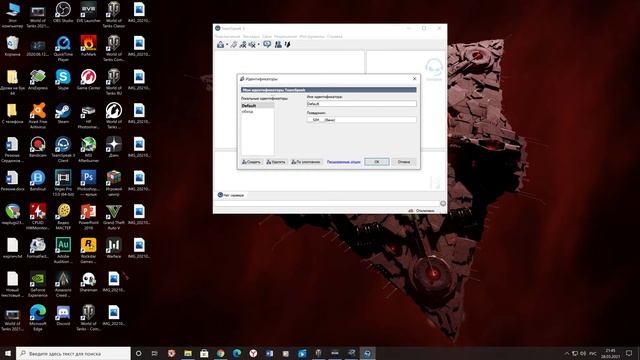Open Discord desktop icon
This screenshot has height=360, width=640.
pos(63,316)
